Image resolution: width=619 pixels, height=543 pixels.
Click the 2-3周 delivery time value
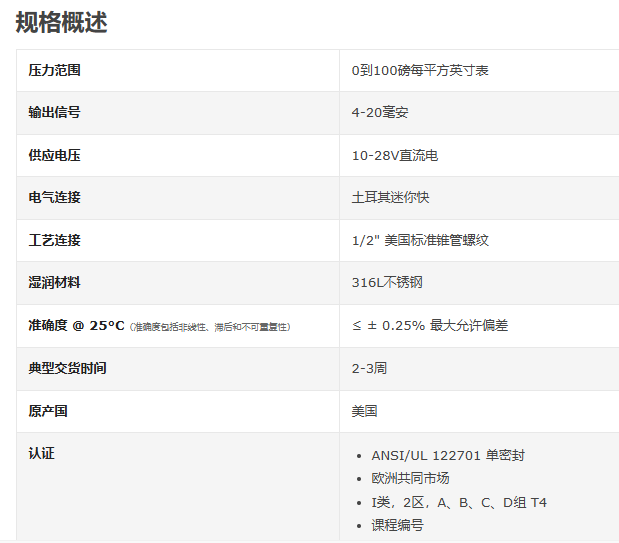pos(369,368)
